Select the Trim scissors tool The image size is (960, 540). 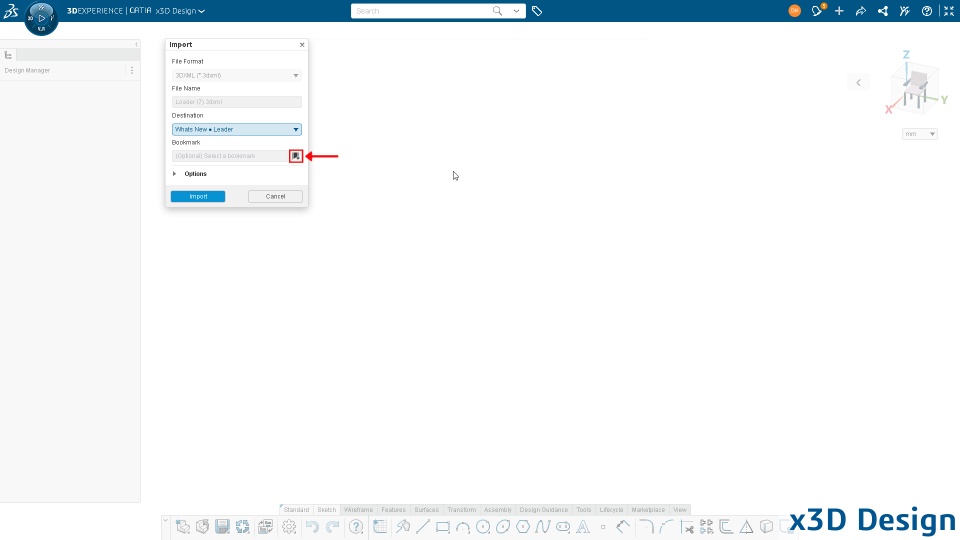point(686,527)
